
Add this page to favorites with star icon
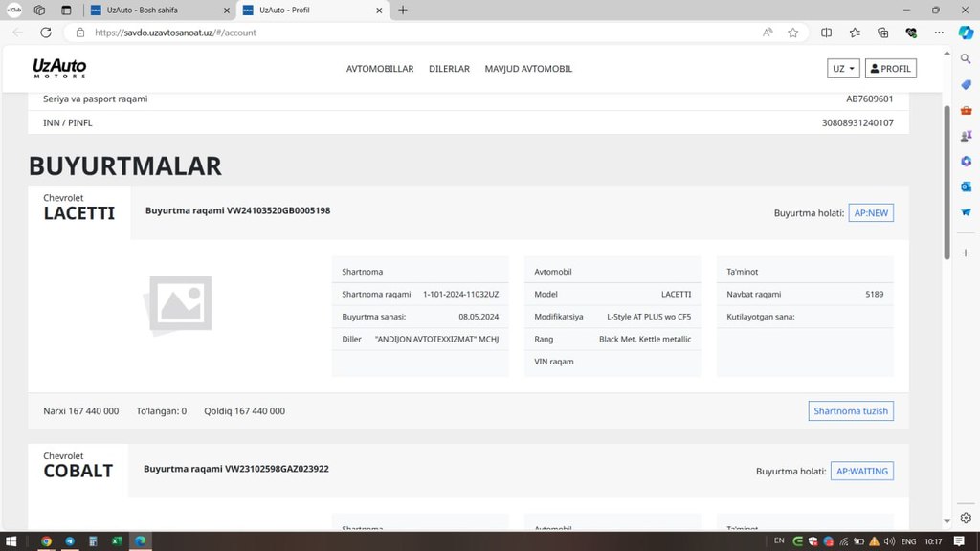[x=792, y=33]
